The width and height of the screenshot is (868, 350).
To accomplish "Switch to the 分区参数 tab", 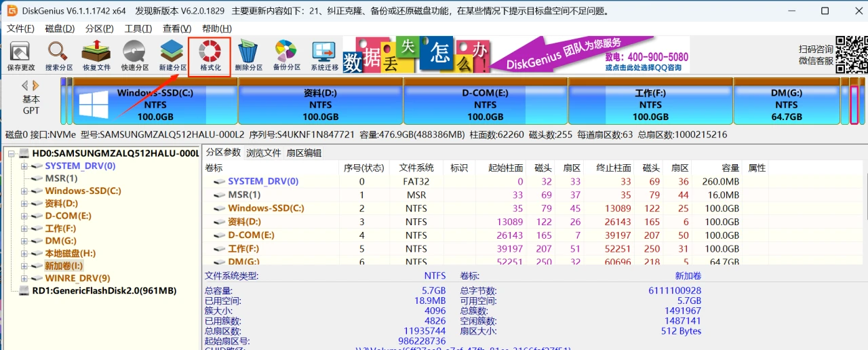I will pos(223,153).
